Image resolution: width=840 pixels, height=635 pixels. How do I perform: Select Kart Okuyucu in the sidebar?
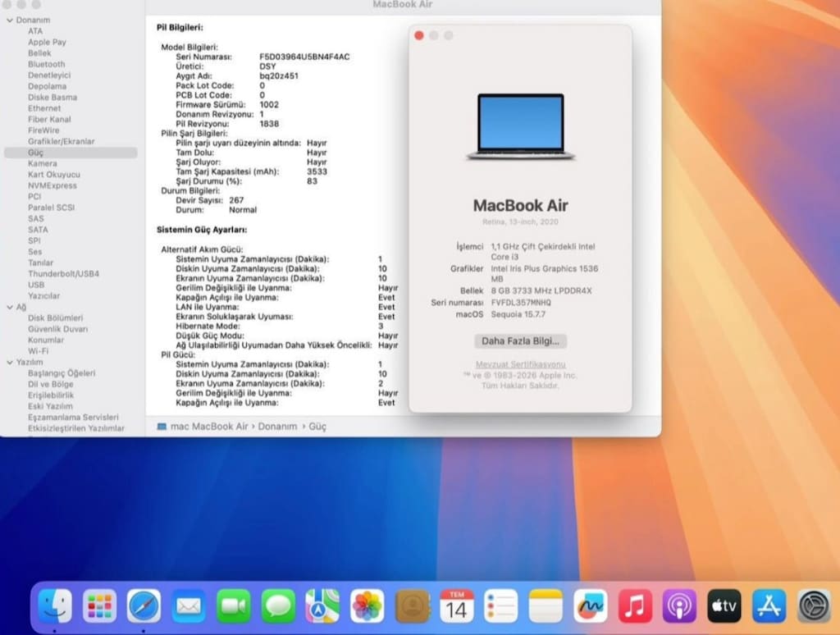pyautogui.click(x=54, y=175)
